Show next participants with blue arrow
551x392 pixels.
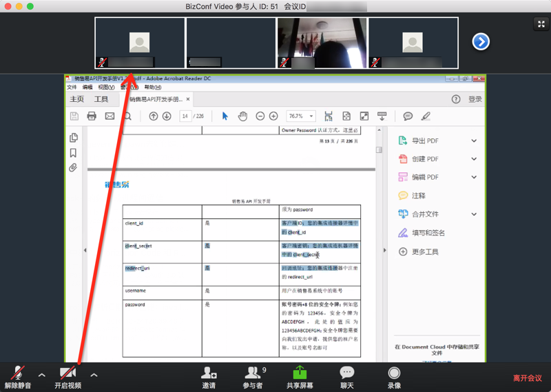480,41
